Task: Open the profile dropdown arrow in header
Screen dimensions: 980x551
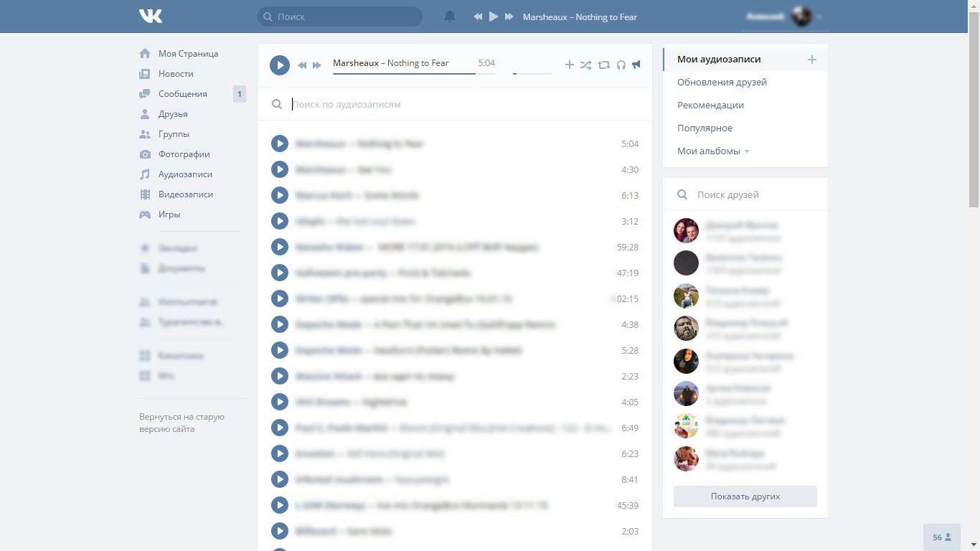Action: point(819,17)
